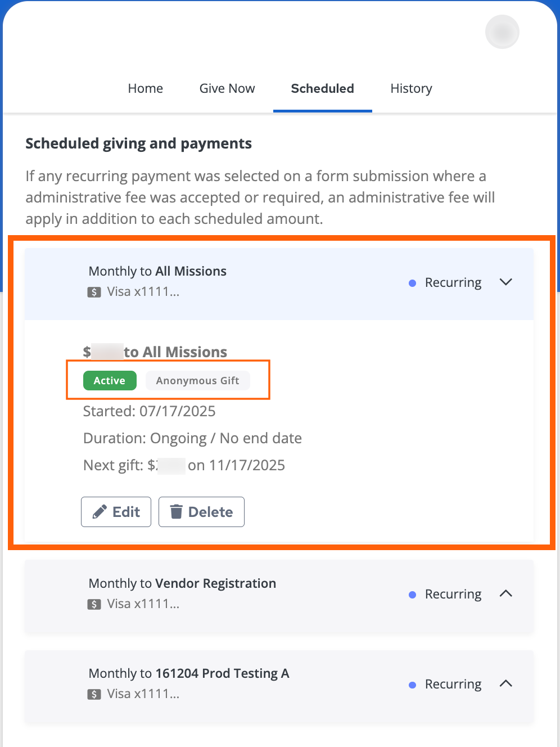This screenshot has width=560, height=747.
Task: Click the trash can icon on Delete
Action: tap(177, 512)
